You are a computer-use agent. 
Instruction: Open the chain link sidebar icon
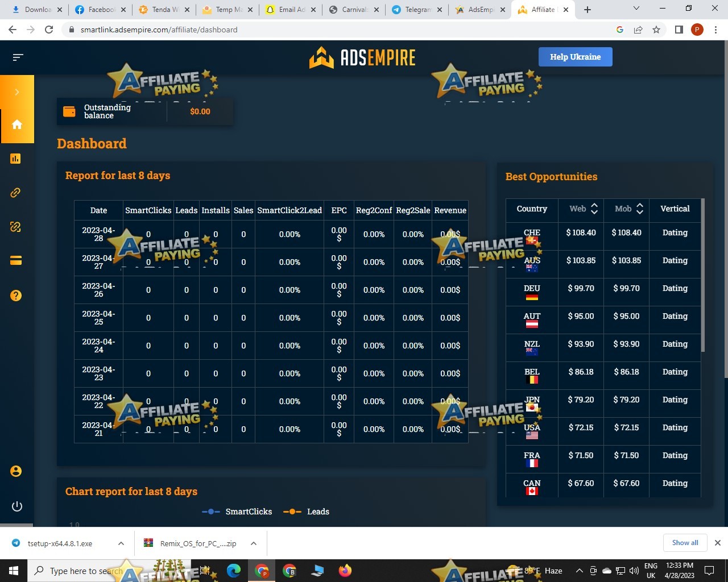click(x=16, y=193)
